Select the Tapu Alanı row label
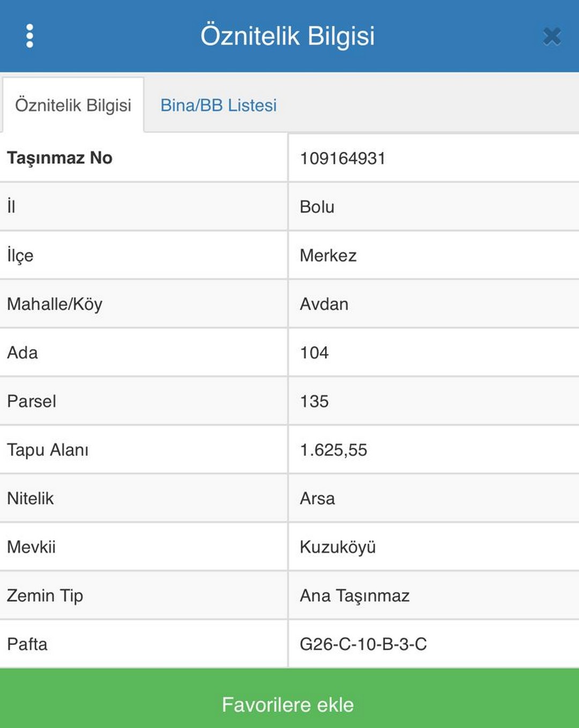Image resolution: width=579 pixels, height=728 pixels. [48, 450]
